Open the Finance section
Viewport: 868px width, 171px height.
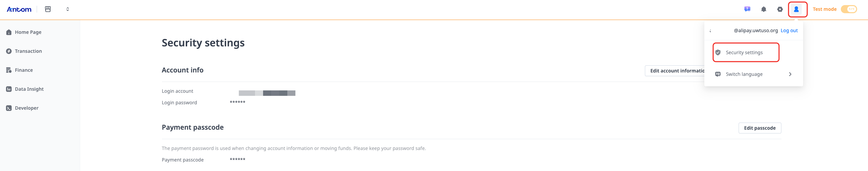(24, 70)
